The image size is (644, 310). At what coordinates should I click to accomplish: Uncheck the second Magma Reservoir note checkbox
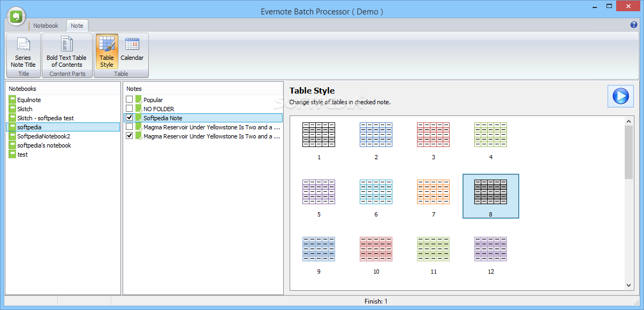pos(129,136)
